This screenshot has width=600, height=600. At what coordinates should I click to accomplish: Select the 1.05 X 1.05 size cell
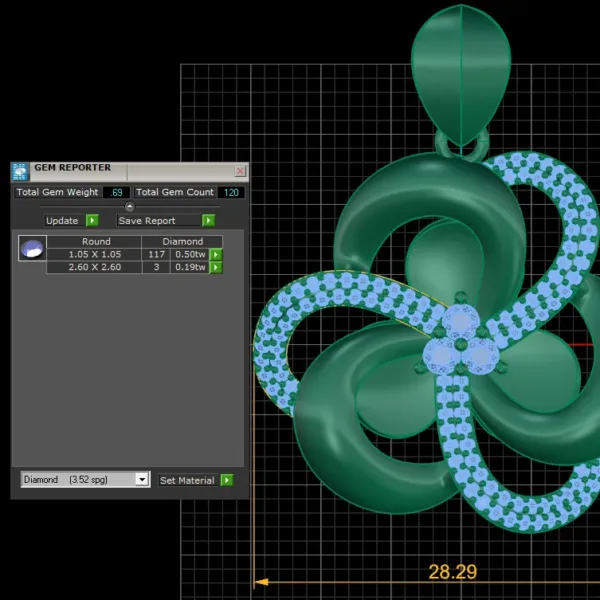click(95, 254)
